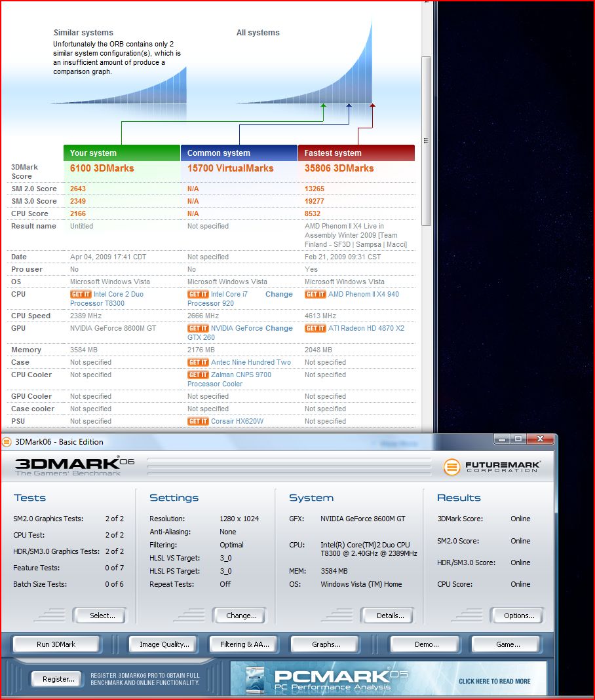The width and height of the screenshot is (595, 700).
Task: Click the 3DMark06 Gamers' Benchmark logo
Action: tap(74, 466)
